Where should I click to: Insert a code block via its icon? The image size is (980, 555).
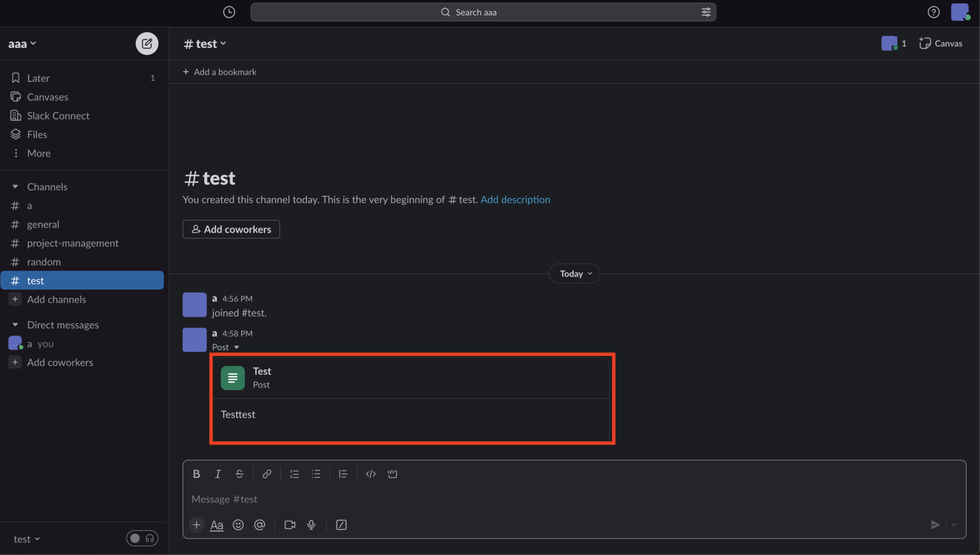pyautogui.click(x=371, y=474)
